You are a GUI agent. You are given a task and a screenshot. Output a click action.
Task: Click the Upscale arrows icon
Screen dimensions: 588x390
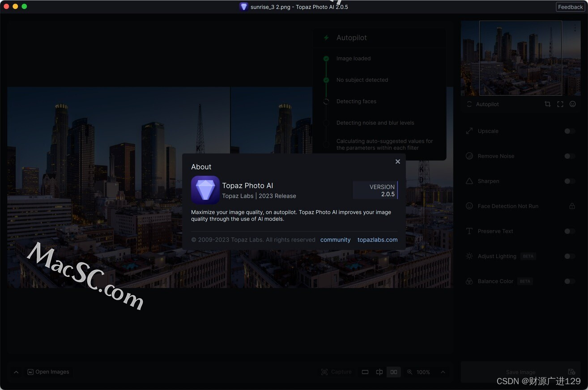click(469, 131)
